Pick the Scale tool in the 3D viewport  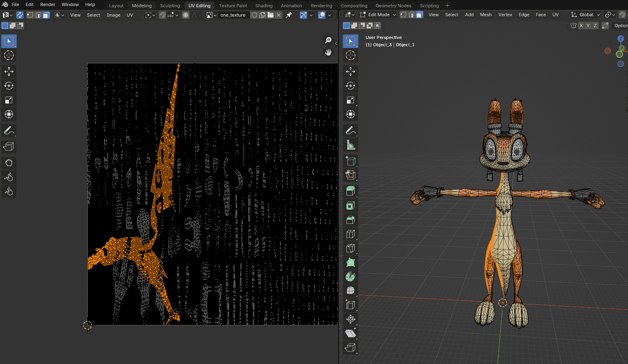[351, 100]
